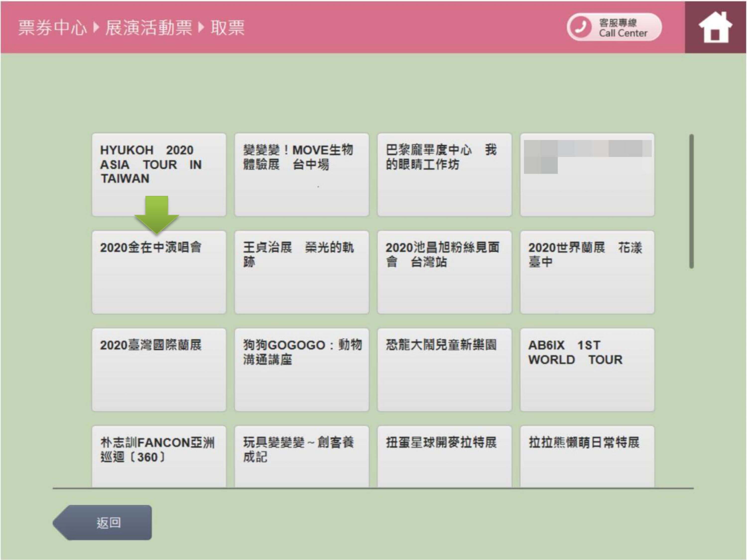Choose AB6IX 1ST WORLD TOUR

(x=587, y=370)
